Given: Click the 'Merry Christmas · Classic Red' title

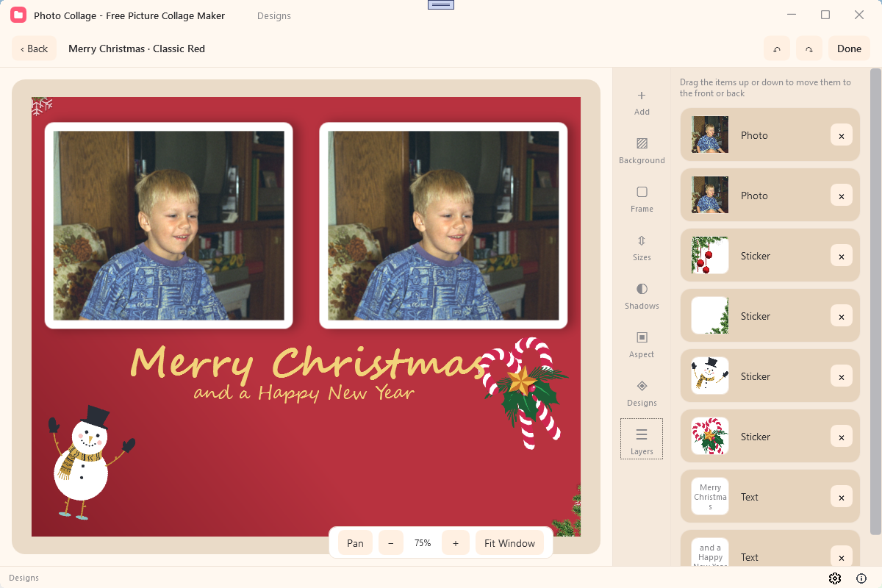Looking at the screenshot, I should tap(137, 49).
